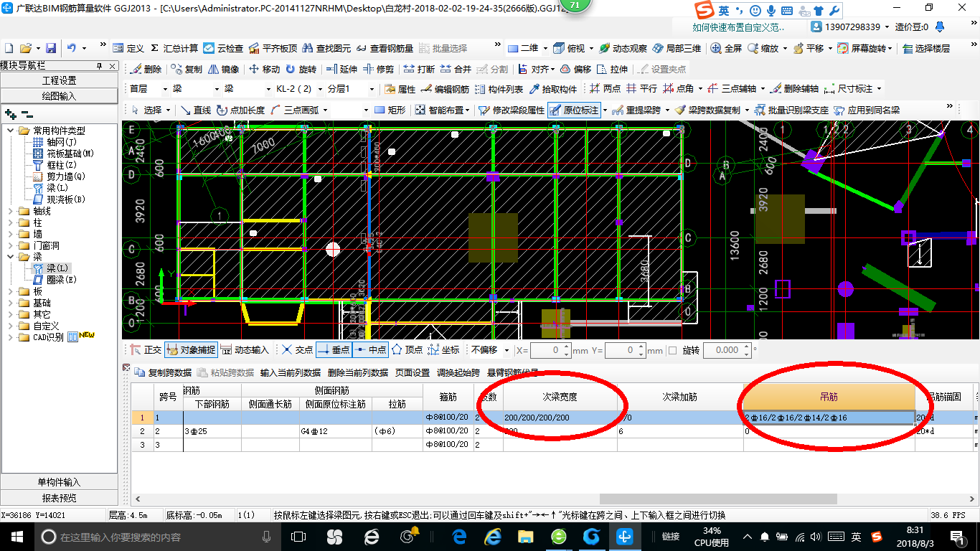Click the X coordinate input field
The height and width of the screenshot is (551, 980).
tap(545, 350)
